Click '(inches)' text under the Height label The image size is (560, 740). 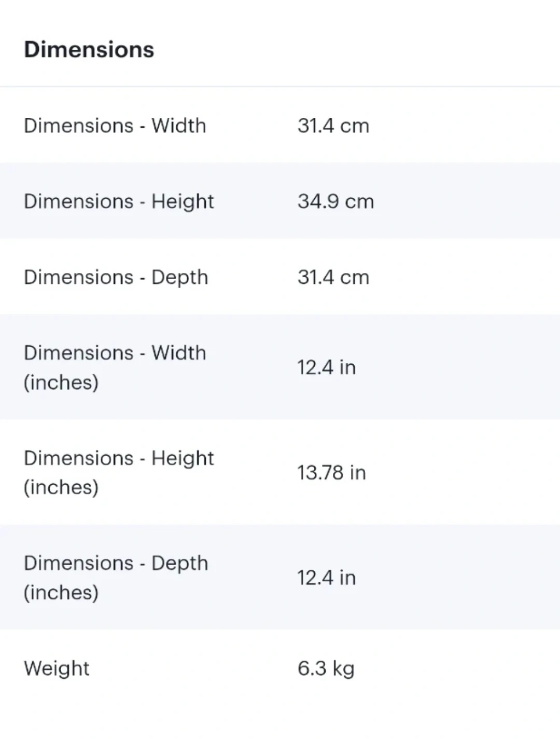pyautogui.click(x=61, y=487)
